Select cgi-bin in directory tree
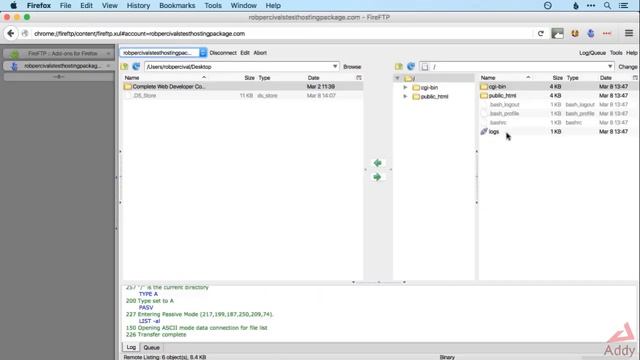This screenshot has height=360, width=640. pos(429,88)
